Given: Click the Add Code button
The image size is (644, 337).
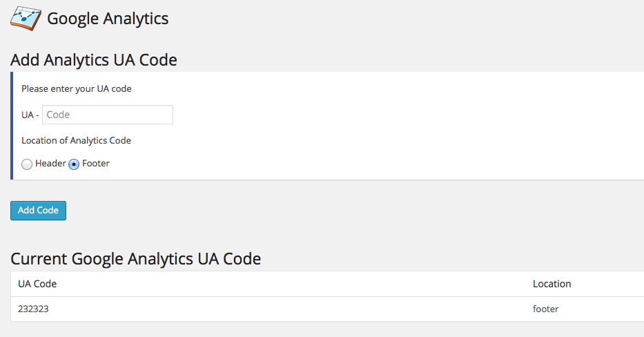Looking at the screenshot, I should [x=38, y=211].
